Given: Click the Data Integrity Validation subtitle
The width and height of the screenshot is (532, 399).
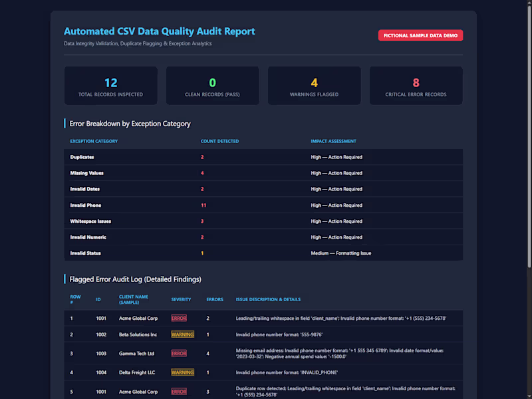Looking at the screenshot, I should point(138,43).
